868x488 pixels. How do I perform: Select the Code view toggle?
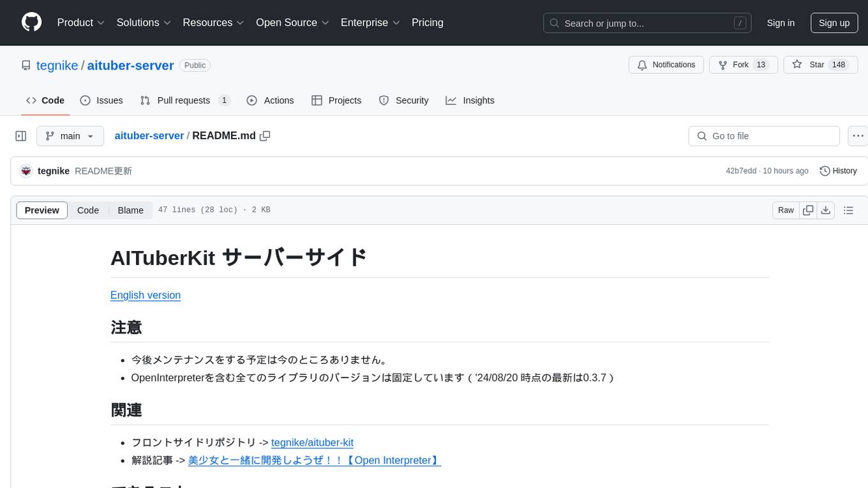[x=88, y=210]
